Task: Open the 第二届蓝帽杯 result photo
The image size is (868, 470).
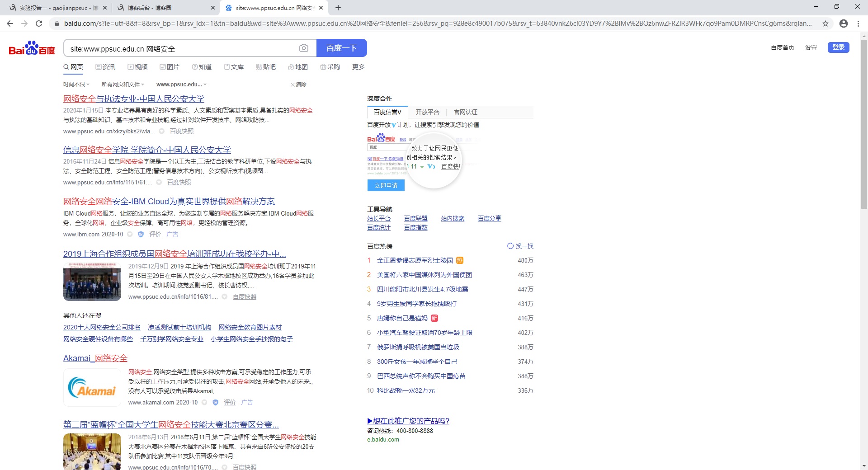Action: [x=92, y=451]
